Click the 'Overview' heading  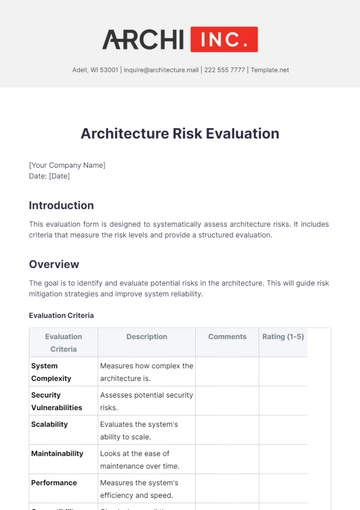54,264
